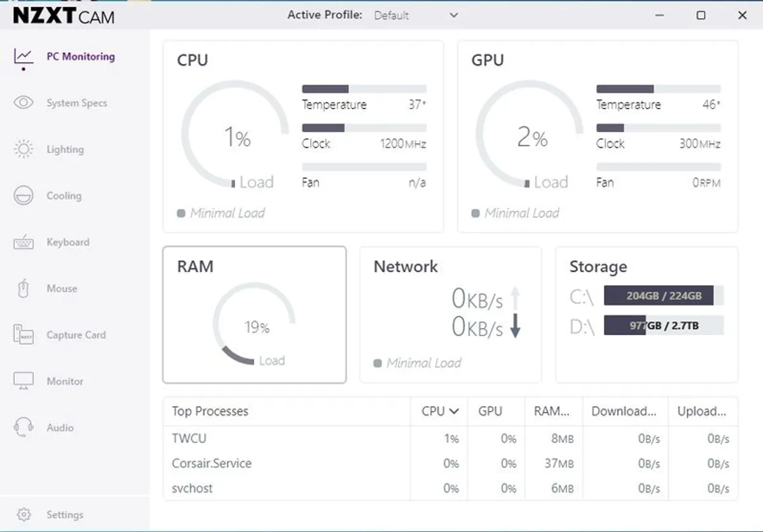Open the GPU card title
The width and height of the screenshot is (763, 532).
tap(488, 60)
